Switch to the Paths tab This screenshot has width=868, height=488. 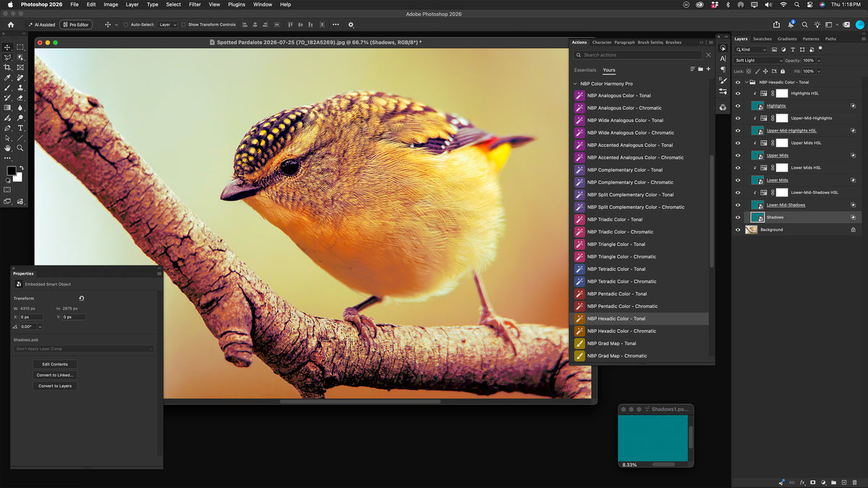[830, 39]
